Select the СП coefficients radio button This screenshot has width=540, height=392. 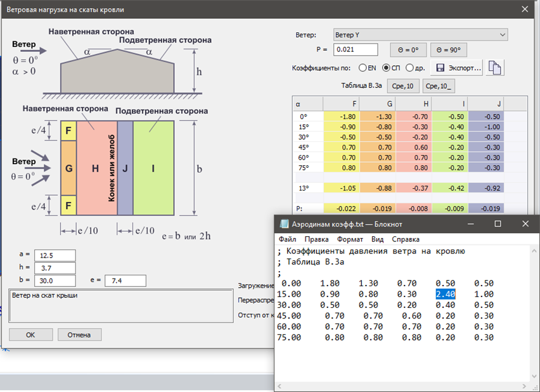coord(386,68)
